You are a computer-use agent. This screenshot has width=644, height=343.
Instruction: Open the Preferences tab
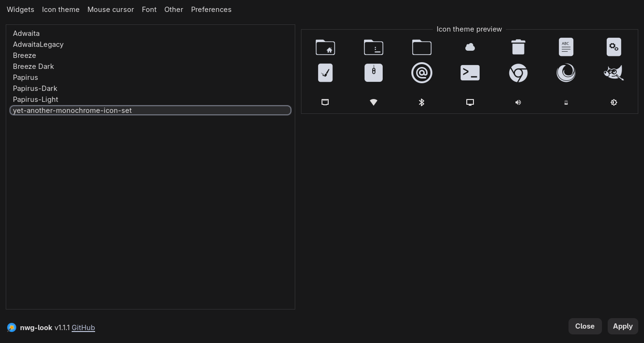[211, 10]
